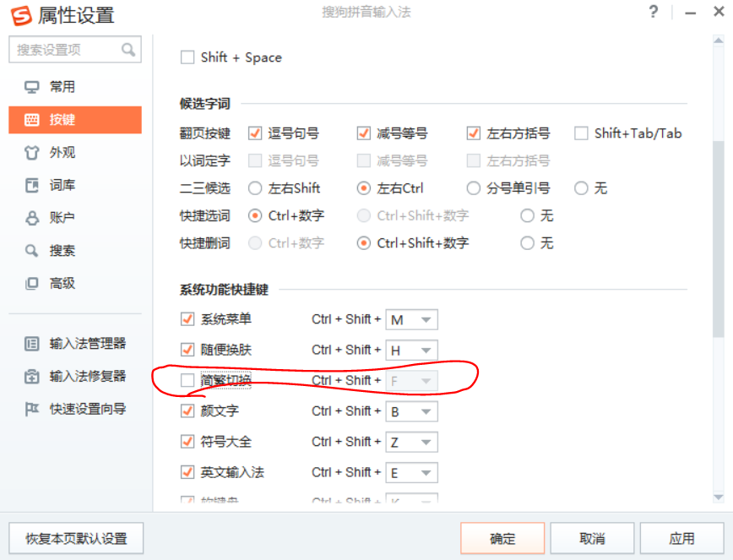The width and height of the screenshot is (733, 560).
Task: Enable the 简繁切换 hotkey checkbox
Action: coord(187,380)
